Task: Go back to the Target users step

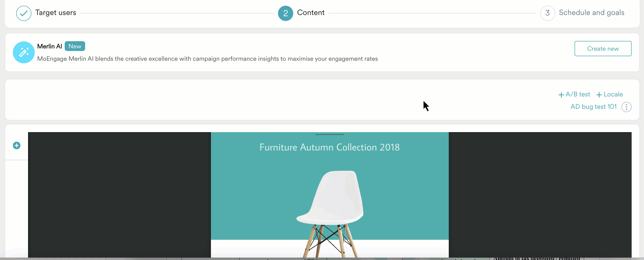Action: tap(55, 13)
